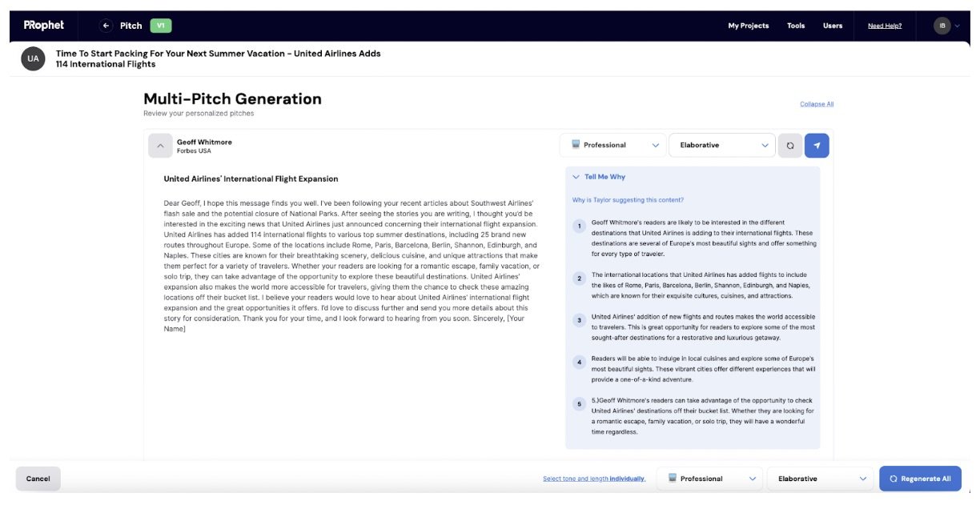Click the Cancel button

38,479
